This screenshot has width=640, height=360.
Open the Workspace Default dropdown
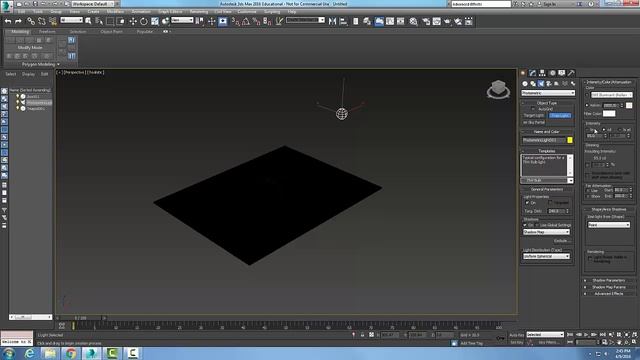click(x=93, y=4)
